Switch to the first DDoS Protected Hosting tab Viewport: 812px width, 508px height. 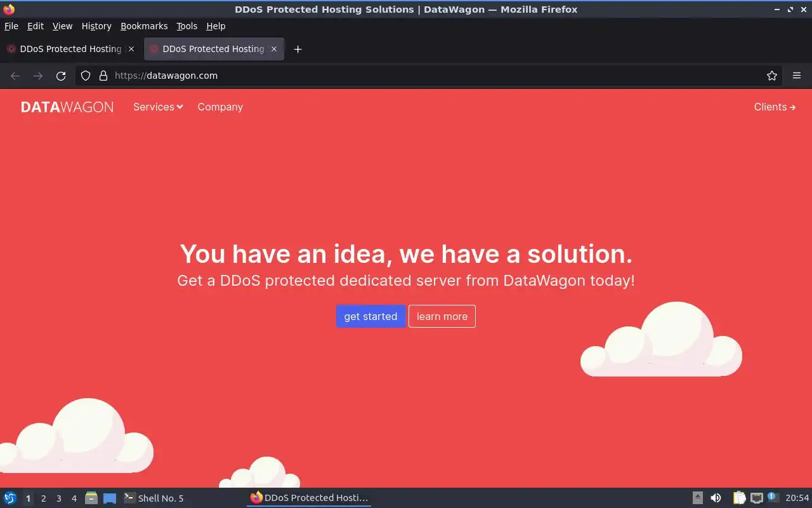point(70,49)
